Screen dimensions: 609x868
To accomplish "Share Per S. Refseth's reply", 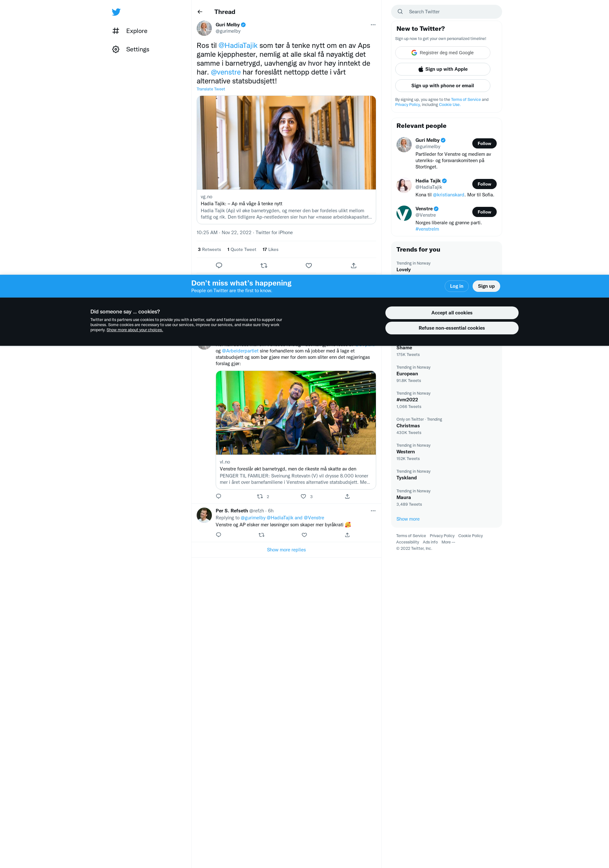I will point(347,535).
